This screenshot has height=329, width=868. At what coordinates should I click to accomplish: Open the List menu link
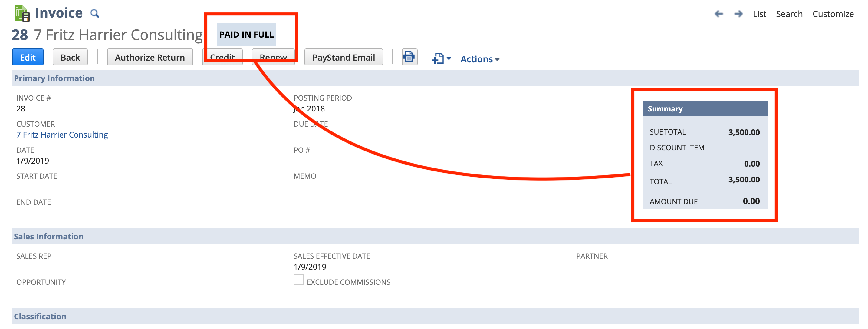(x=759, y=14)
